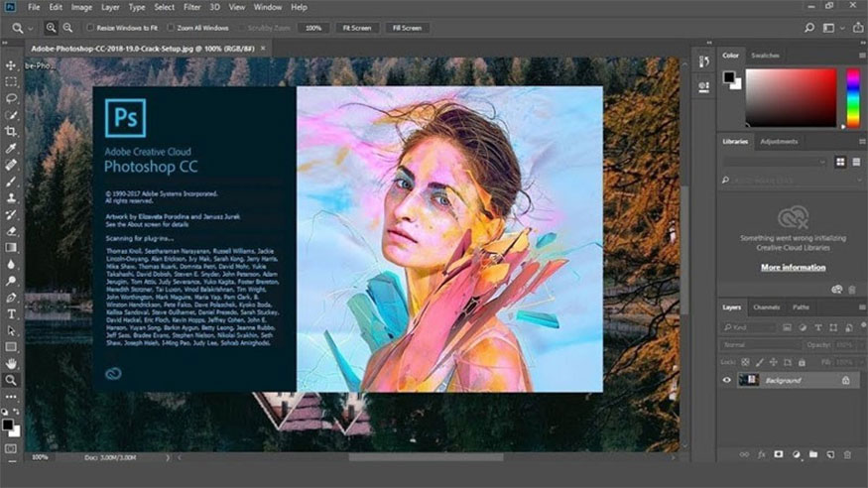Open the Image menu
Image resolution: width=868 pixels, height=488 pixels.
(81, 7)
